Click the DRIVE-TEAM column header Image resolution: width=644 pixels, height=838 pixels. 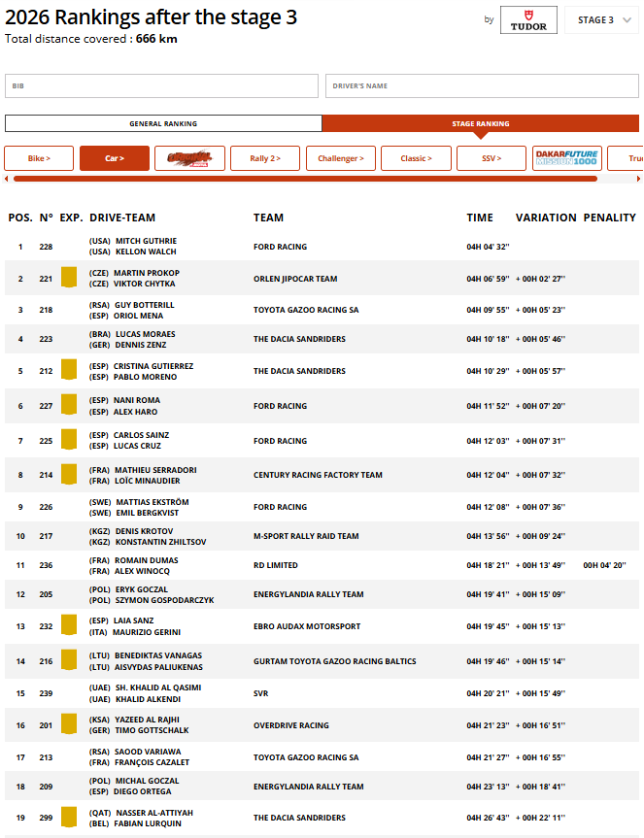point(122,218)
